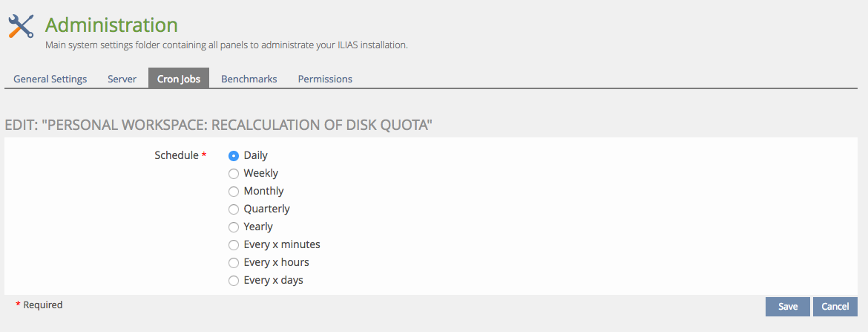Open the General Settings tab
Screen dimensions: 868x332
[50, 79]
